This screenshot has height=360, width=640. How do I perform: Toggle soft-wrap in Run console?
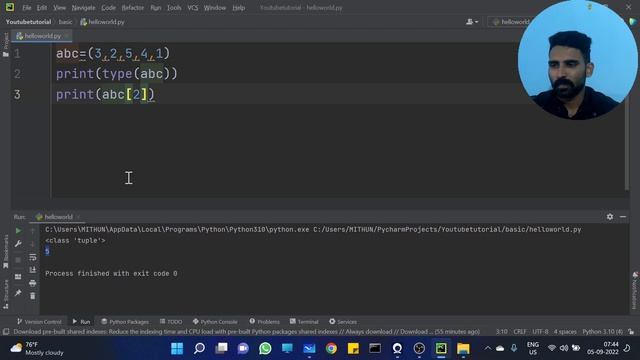[x=33, y=257]
